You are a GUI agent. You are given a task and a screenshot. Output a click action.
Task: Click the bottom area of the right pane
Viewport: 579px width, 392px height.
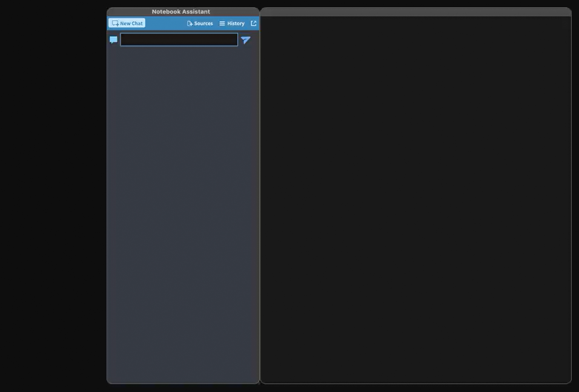point(415,369)
